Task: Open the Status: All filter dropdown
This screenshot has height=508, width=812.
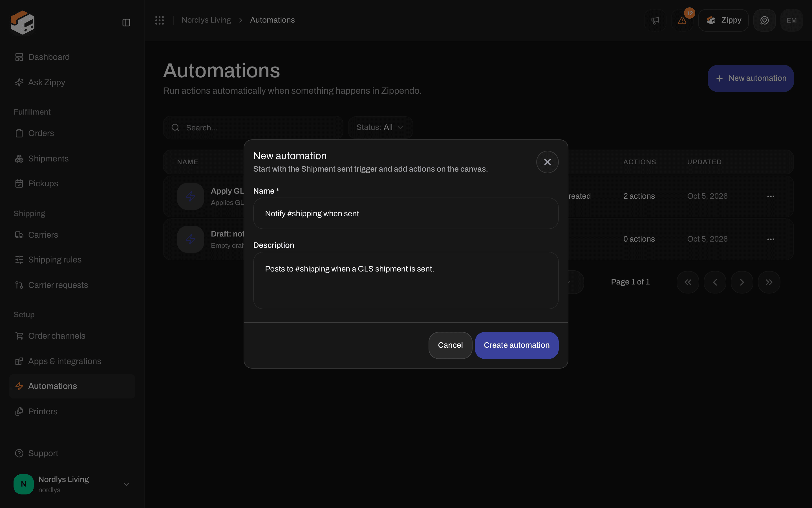Action: 380,127
